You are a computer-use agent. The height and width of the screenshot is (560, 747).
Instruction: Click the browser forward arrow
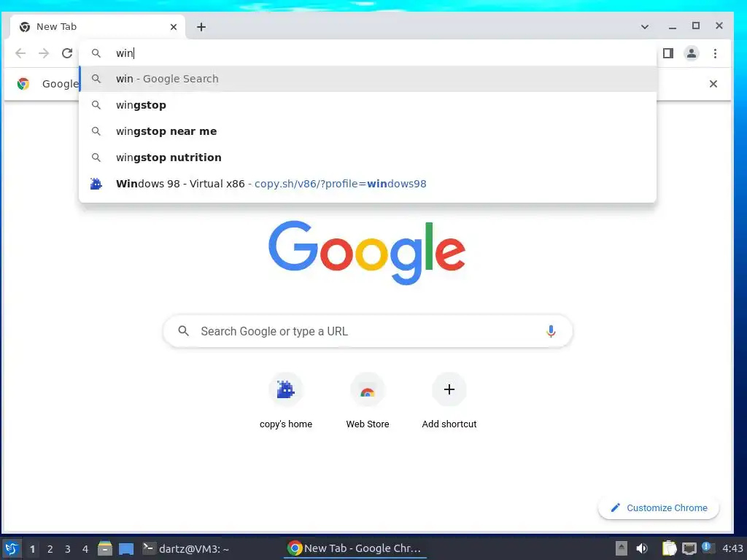44,53
